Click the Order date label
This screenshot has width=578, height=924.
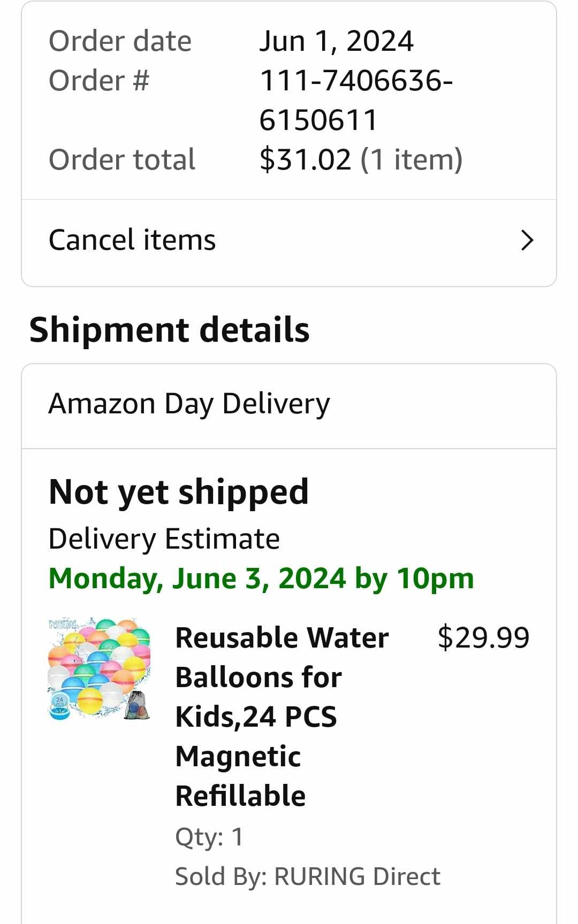click(120, 41)
